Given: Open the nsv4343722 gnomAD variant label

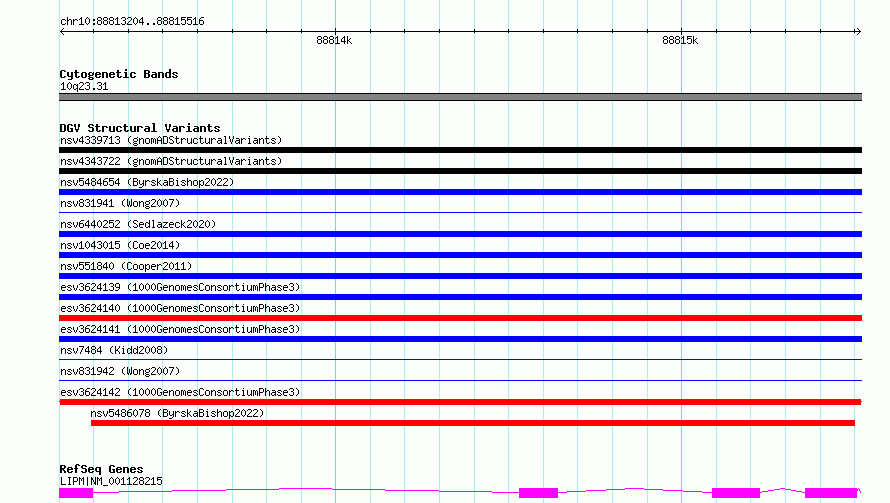Looking at the screenshot, I should pyautogui.click(x=171, y=161).
